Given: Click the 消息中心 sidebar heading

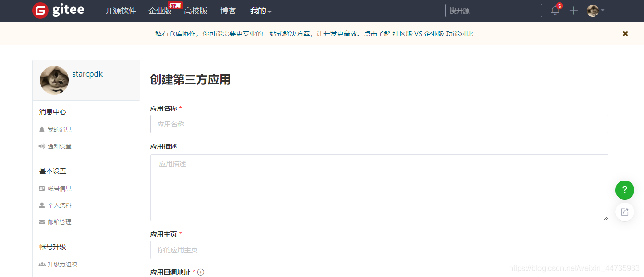Looking at the screenshot, I should 53,112.
